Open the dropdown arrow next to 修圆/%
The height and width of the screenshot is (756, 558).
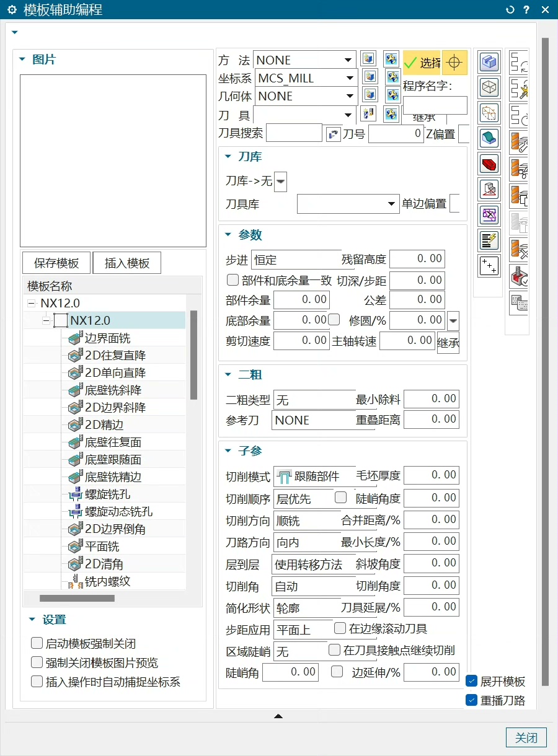click(453, 320)
